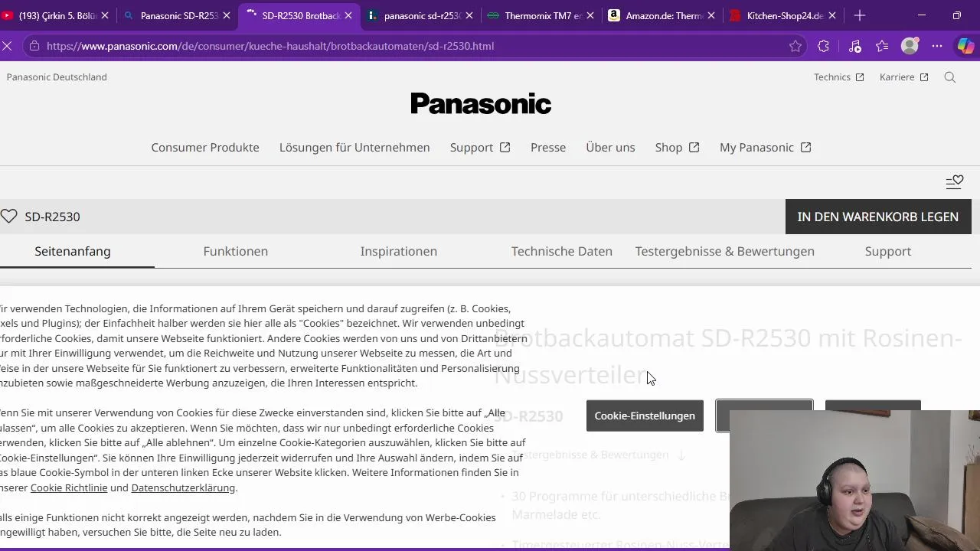The height and width of the screenshot is (551, 980).
Task: Open the Datenschutzerklärung link
Action: [183, 487]
